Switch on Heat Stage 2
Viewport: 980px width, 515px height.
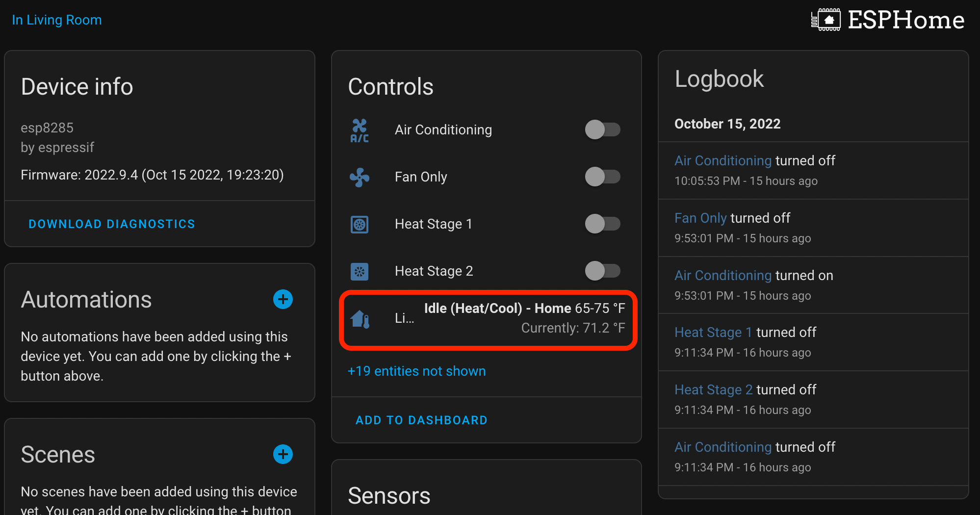[x=603, y=271]
